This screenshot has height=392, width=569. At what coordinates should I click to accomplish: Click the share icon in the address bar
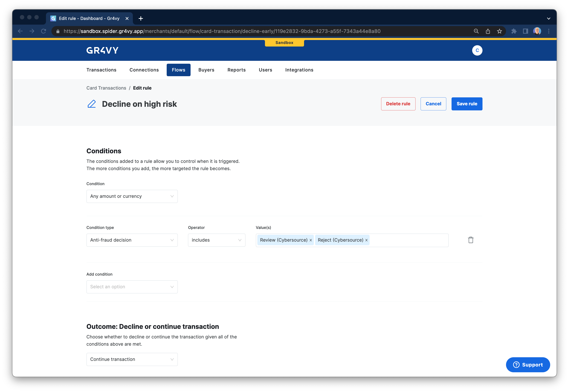(x=488, y=31)
